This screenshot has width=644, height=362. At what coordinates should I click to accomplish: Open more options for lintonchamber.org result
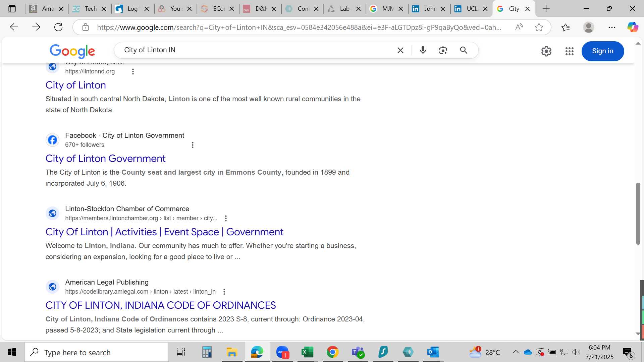(x=226, y=218)
